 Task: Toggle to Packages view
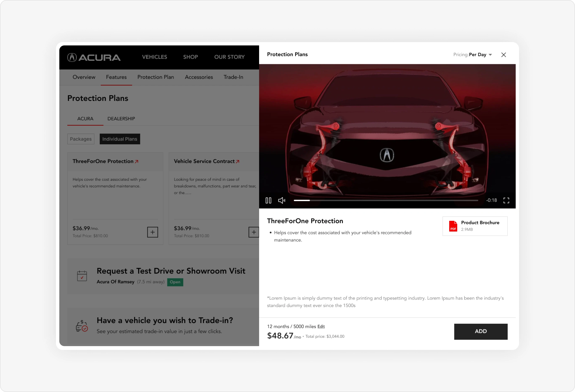coord(81,139)
